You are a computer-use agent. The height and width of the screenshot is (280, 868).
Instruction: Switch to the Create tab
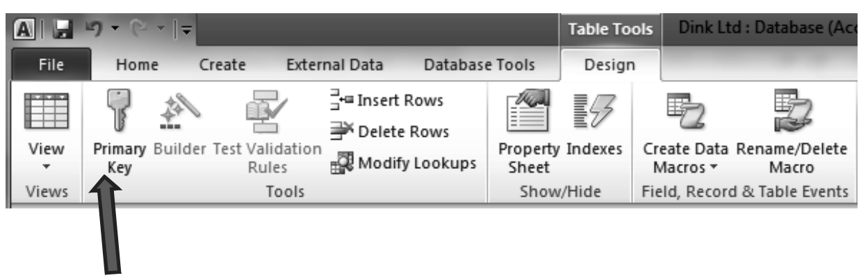pyautogui.click(x=224, y=65)
